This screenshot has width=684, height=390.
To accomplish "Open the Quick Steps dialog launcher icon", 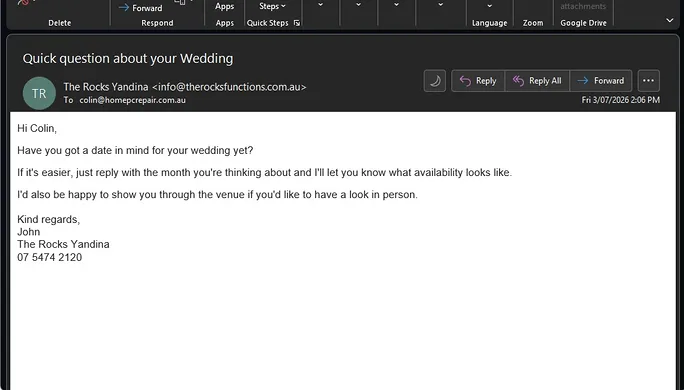I will tap(297, 23).
